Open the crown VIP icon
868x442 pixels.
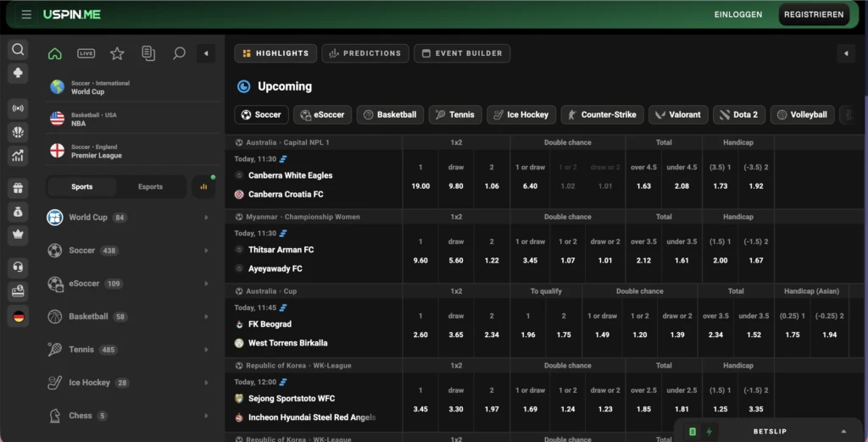(18, 235)
